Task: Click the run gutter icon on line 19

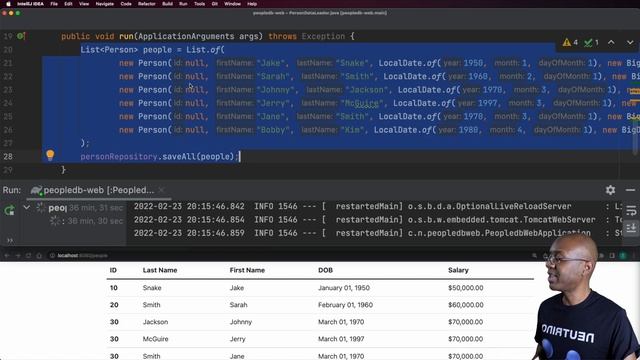Action: coord(20,36)
